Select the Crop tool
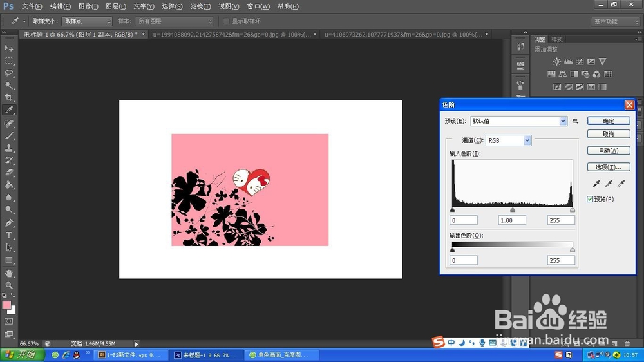644x362 pixels. (x=8, y=98)
